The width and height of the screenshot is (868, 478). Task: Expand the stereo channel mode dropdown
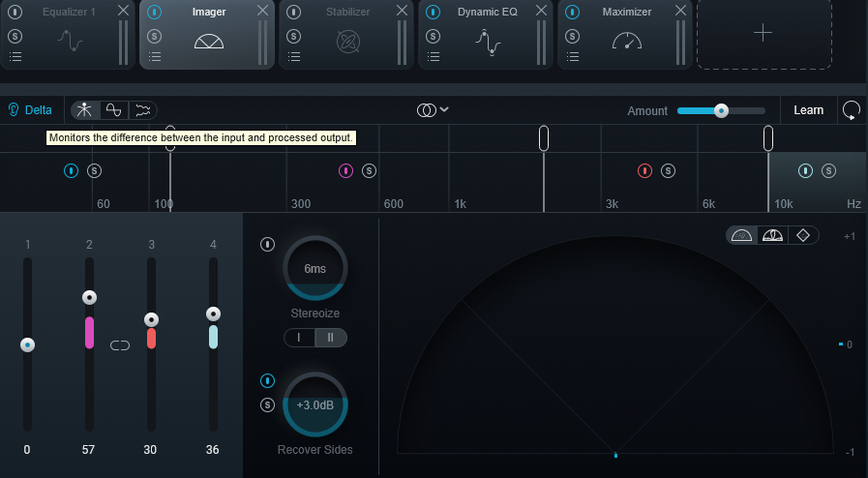[433, 110]
